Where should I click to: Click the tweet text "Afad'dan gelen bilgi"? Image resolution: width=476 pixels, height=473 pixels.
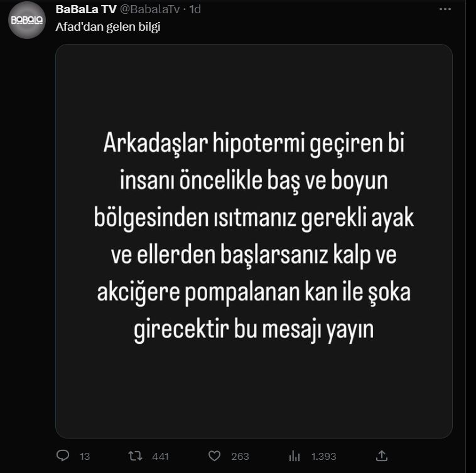click(x=108, y=27)
